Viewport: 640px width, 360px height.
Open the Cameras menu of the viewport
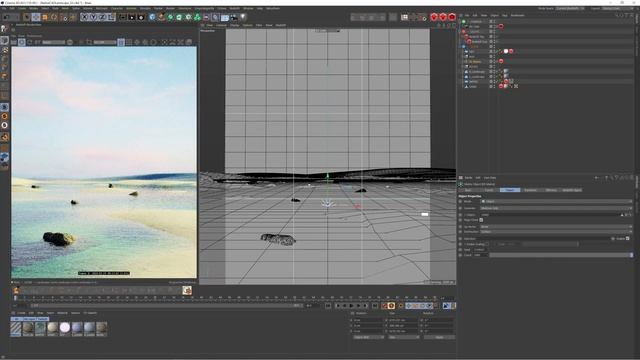[221, 25]
